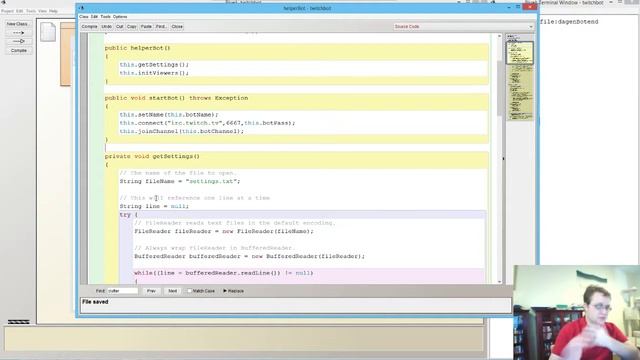This screenshot has height=360, width=640.
Task: Click the scrollbar up arrow in editor
Action: coord(500,37)
